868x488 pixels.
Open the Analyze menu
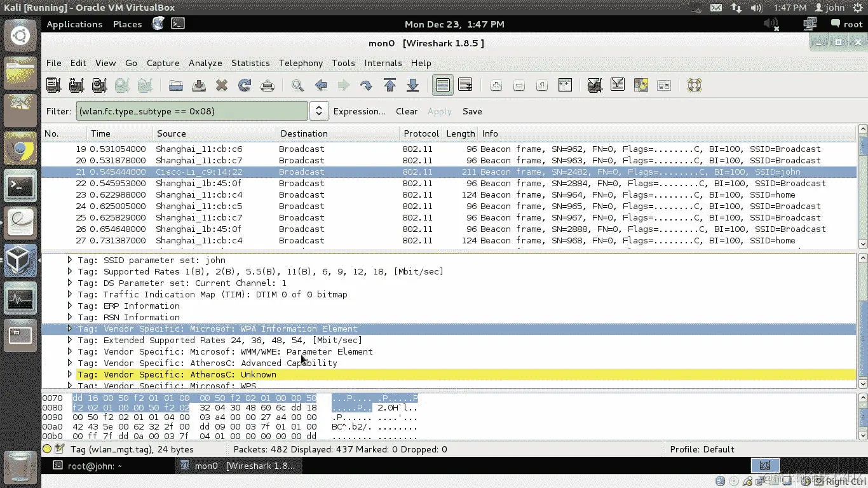click(x=205, y=63)
